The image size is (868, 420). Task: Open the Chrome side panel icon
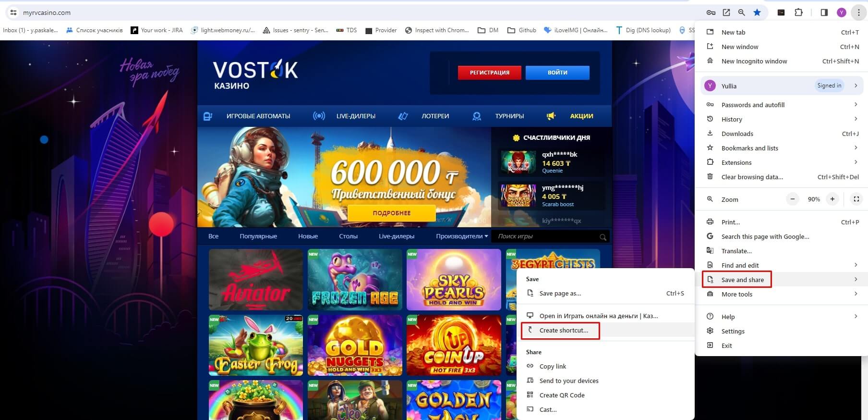824,12
